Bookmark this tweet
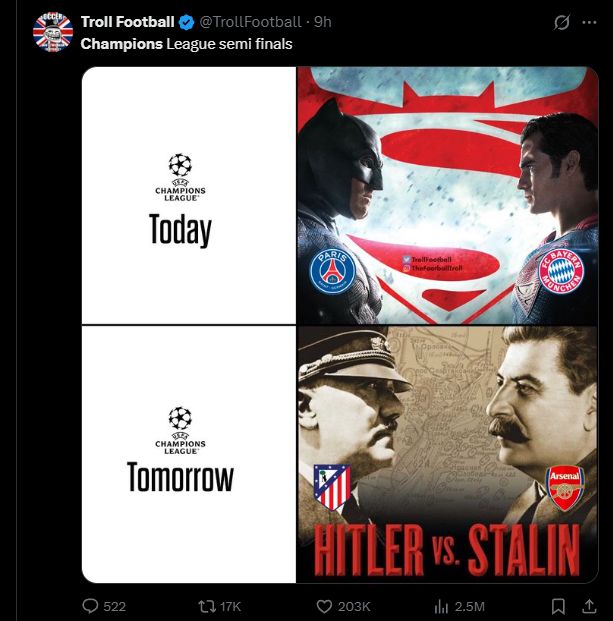 tap(559, 606)
